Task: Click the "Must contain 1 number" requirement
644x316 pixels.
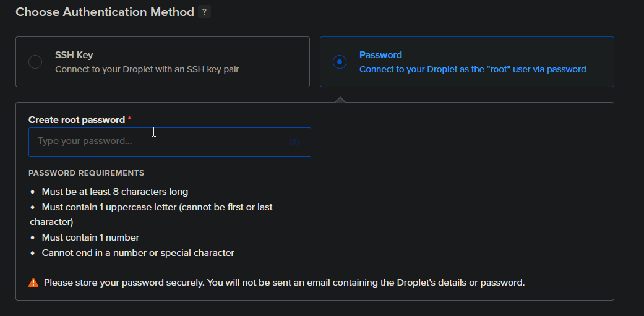Action: click(90, 237)
